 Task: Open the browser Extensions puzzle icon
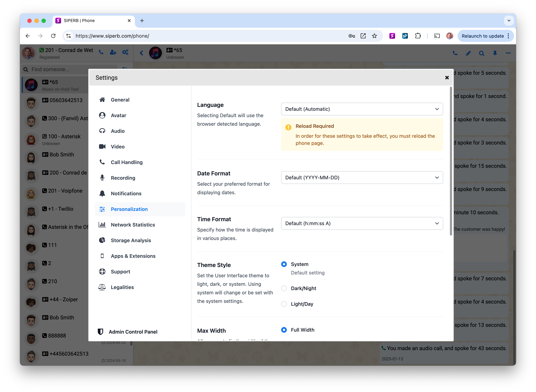pyautogui.click(x=418, y=36)
